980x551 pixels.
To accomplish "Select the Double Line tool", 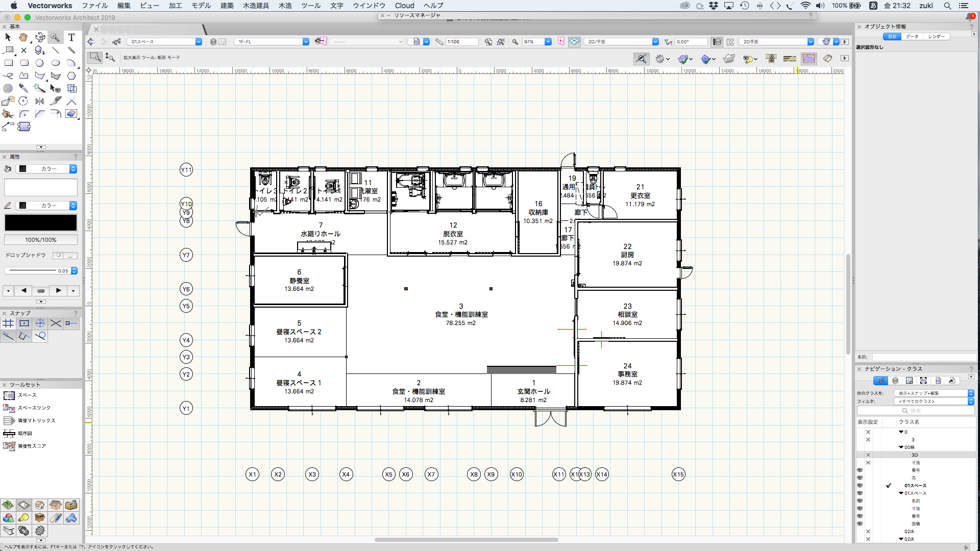I will [71, 50].
